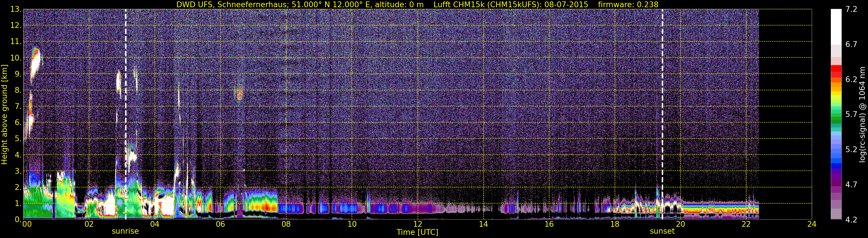This screenshot has height=238, width=868.
Task: Click the time axis tick label '14'
Action: point(483,224)
